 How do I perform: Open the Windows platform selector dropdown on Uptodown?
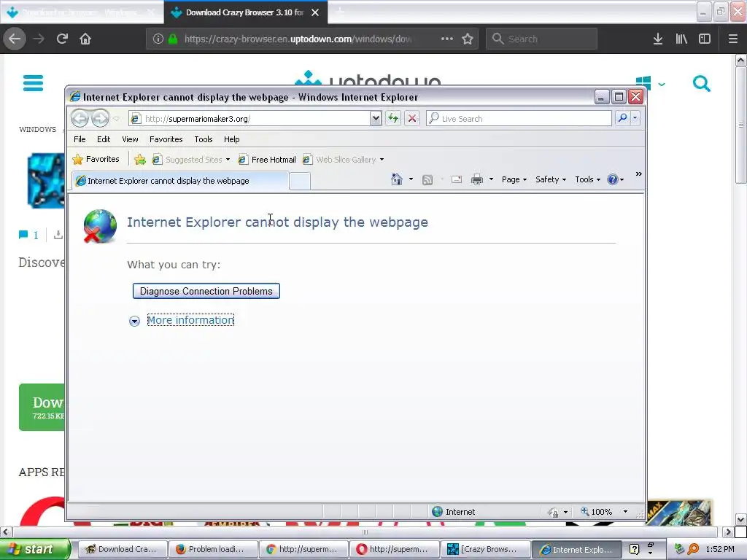point(651,84)
